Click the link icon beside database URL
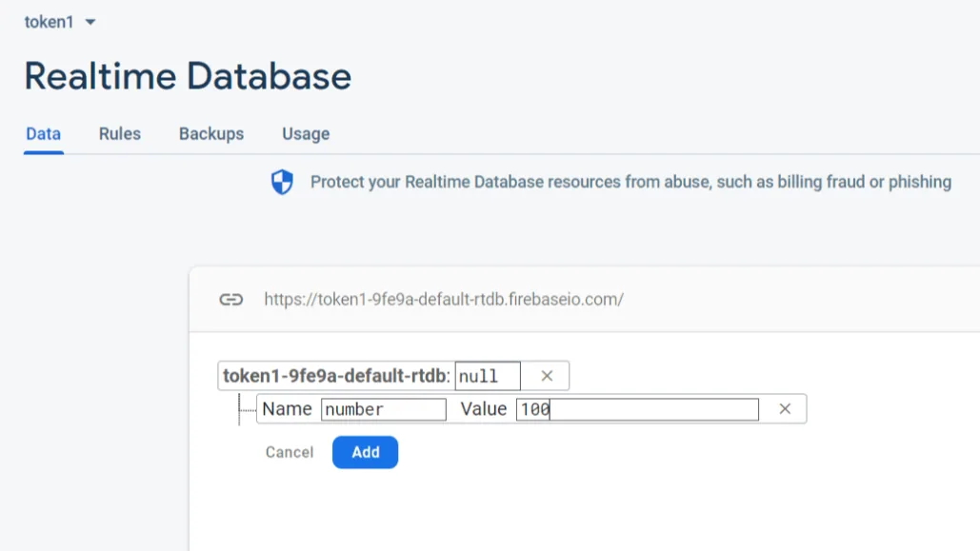Image resolution: width=980 pixels, height=551 pixels. [x=230, y=299]
